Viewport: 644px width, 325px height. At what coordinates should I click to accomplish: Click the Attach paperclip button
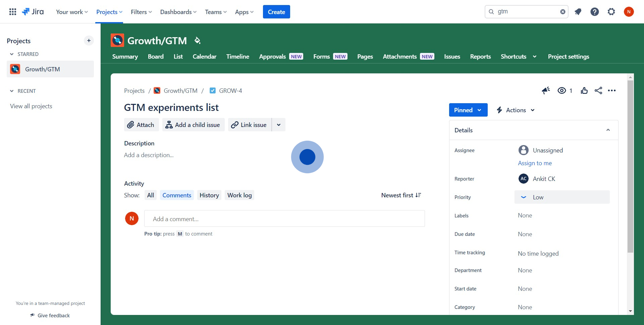(x=141, y=125)
